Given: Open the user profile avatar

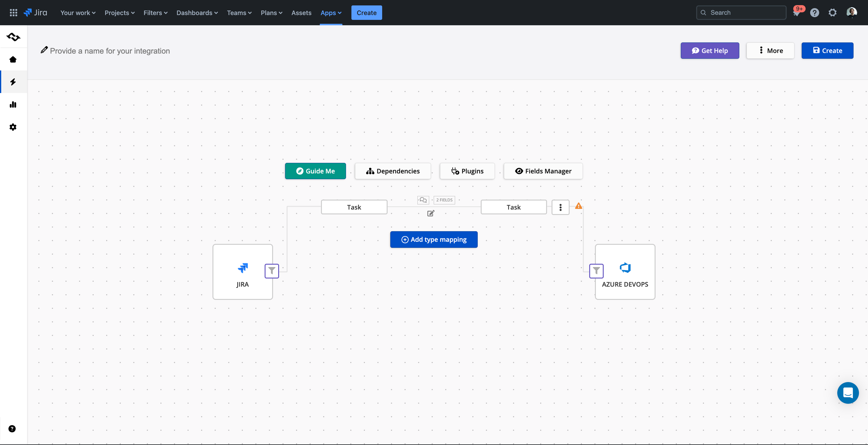Looking at the screenshot, I should point(851,13).
